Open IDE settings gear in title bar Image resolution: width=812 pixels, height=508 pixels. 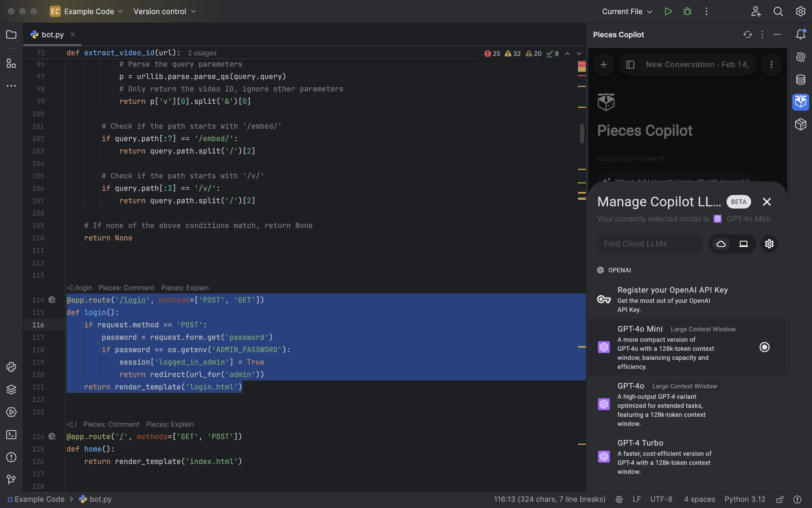click(x=801, y=11)
